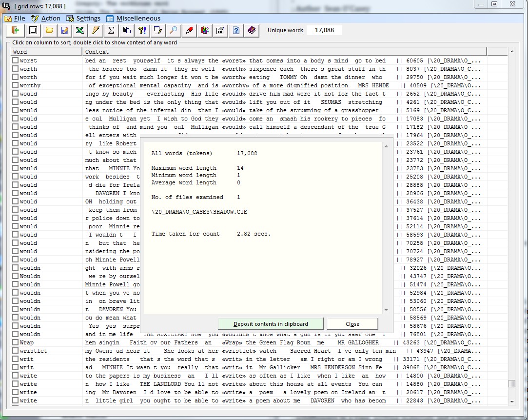Image resolution: width=528 pixels, height=420 pixels.
Task: Open the magnifying glass search tool
Action: pos(173,30)
